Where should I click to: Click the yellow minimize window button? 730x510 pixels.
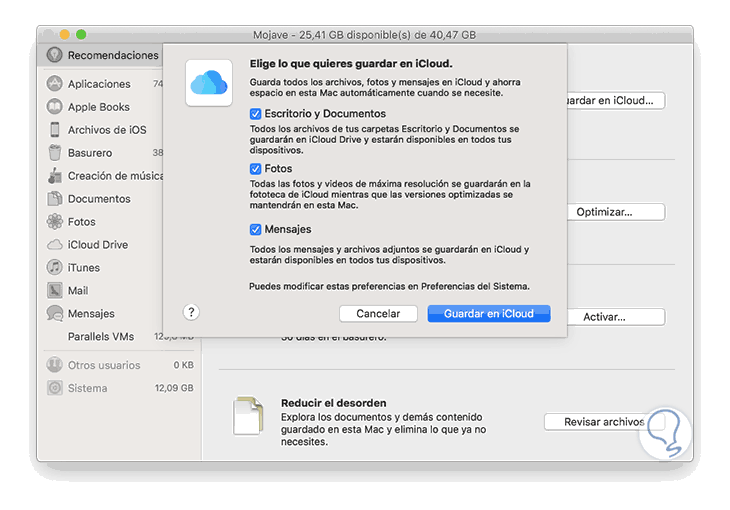pyautogui.click(x=65, y=34)
